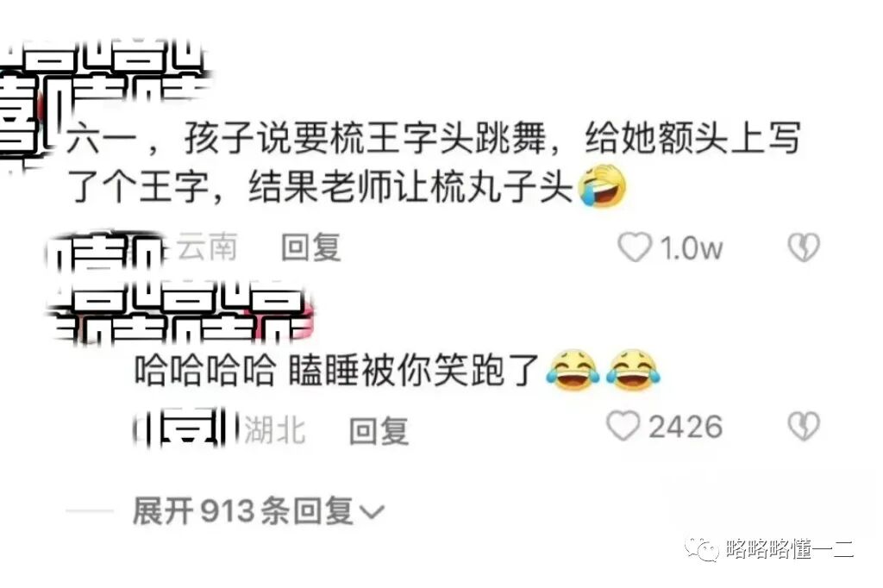The width and height of the screenshot is (883, 588).
Task: Tap the first laughing emoji after 笑跑了
Action: [x=573, y=370]
